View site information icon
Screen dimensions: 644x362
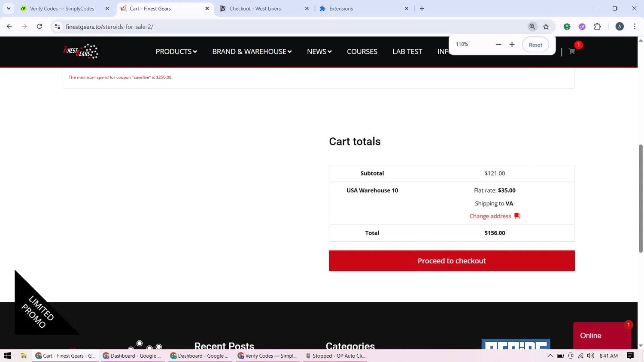coord(57,27)
